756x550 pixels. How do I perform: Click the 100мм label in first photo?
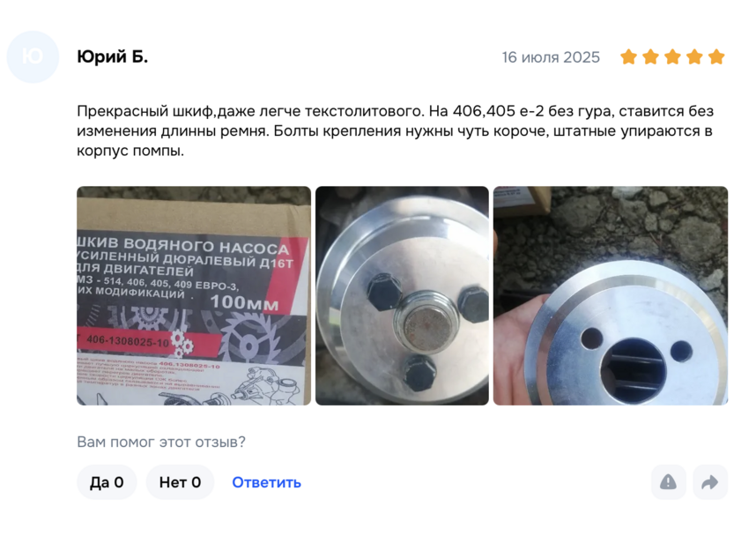tap(244, 302)
